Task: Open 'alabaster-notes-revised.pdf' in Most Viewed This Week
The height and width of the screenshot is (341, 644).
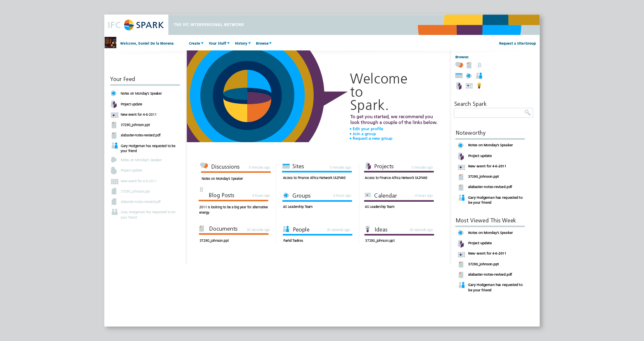Action: tap(490, 274)
